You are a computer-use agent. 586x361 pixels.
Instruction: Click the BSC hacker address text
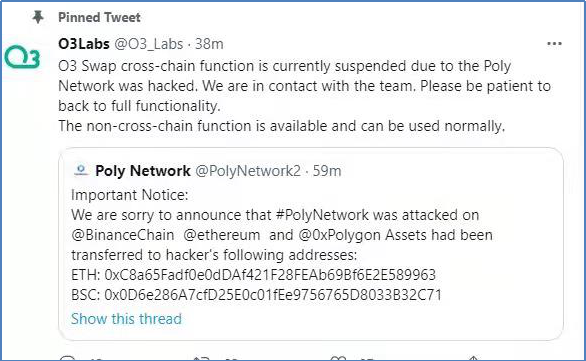(x=273, y=295)
